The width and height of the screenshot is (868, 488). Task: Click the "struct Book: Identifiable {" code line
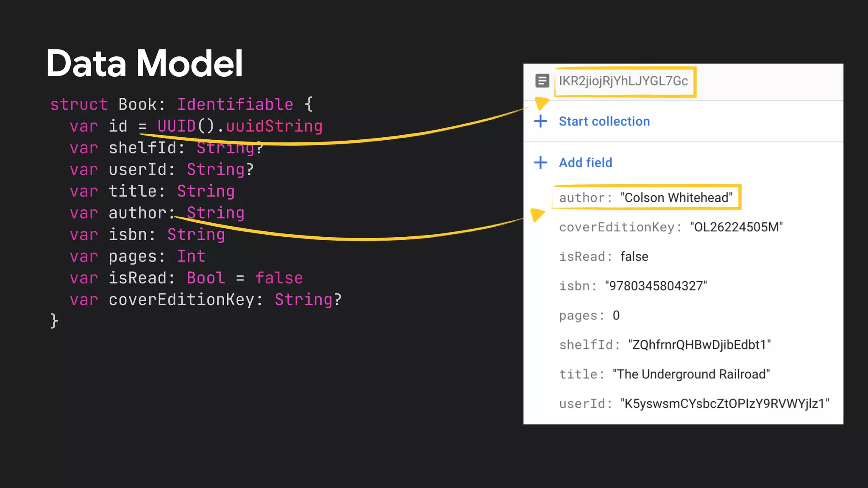click(181, 105)
